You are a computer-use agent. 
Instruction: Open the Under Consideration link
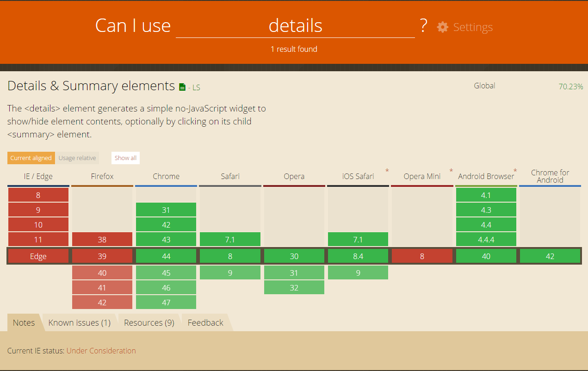[x=101, y=351]
